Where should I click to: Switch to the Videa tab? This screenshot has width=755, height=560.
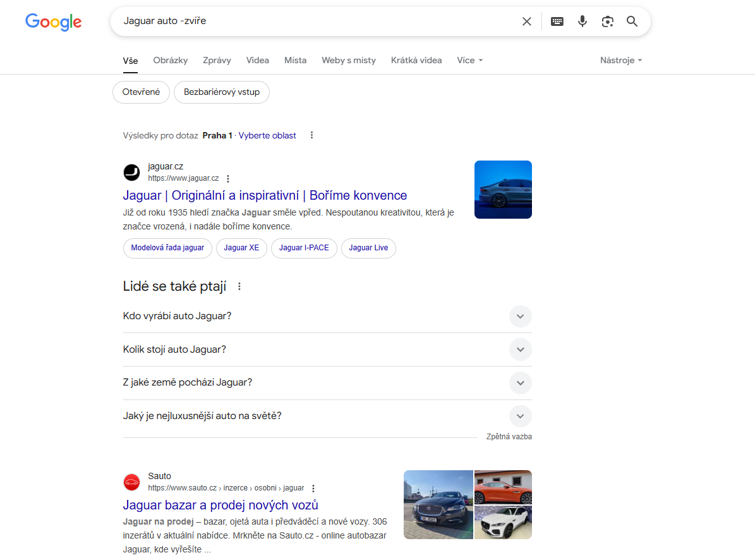point(258,60)
